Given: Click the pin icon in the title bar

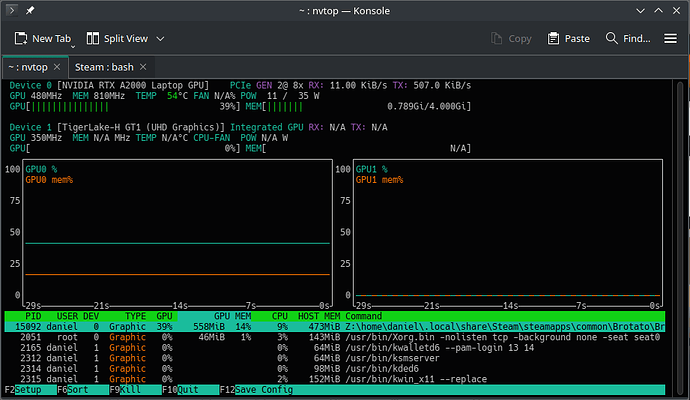Looking at the screenshot, I should [30, 11].
